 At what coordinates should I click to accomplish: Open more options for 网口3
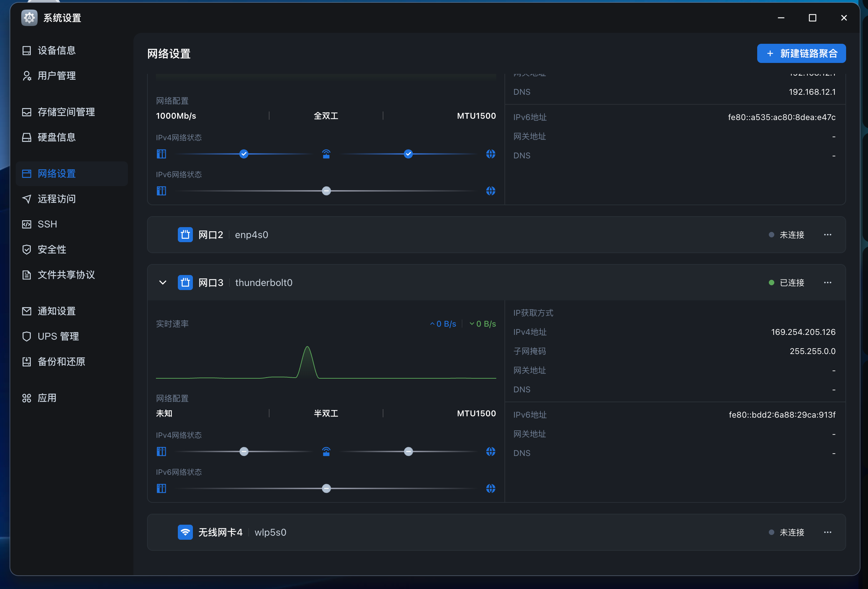[x=827, y=283]
